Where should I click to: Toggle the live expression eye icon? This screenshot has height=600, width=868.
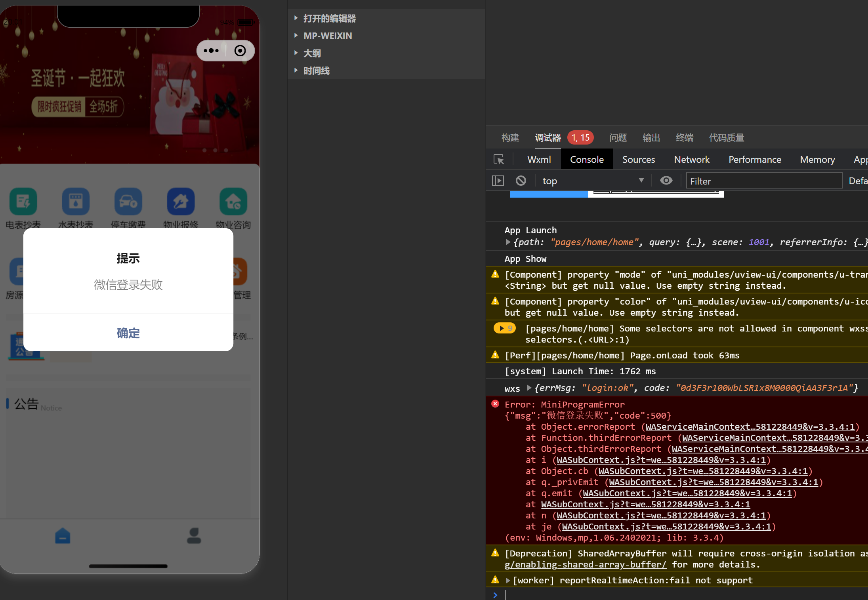pos(666,181)
